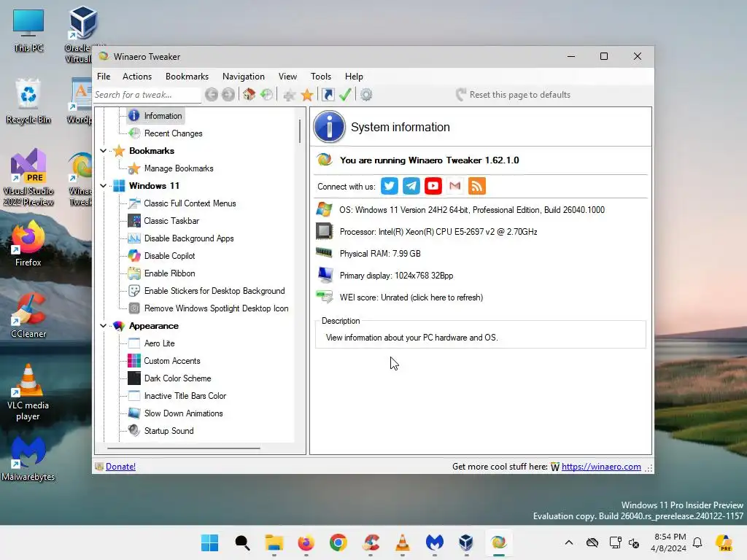Show hidden system tray icons chevron
This screenshot has height=560, width=747.
569,542
